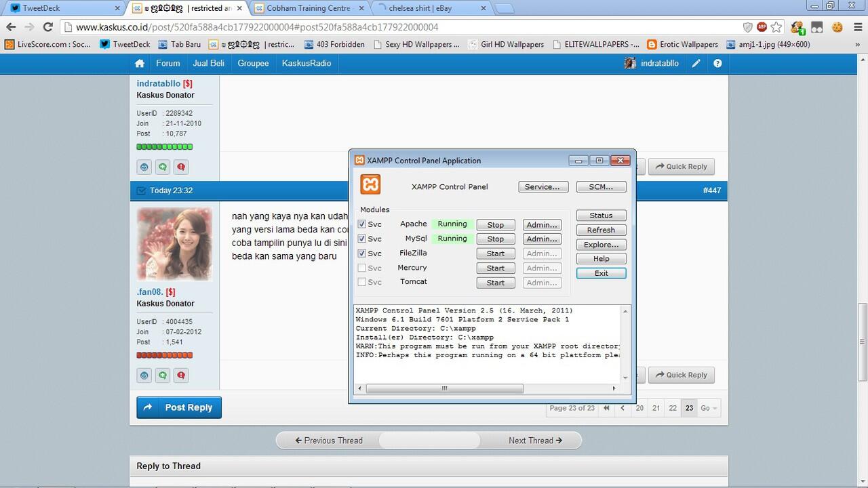The width and height of the screenshot is (868, 488).
Task: Stop the MySql module in XAMPP
Action: 496,239
